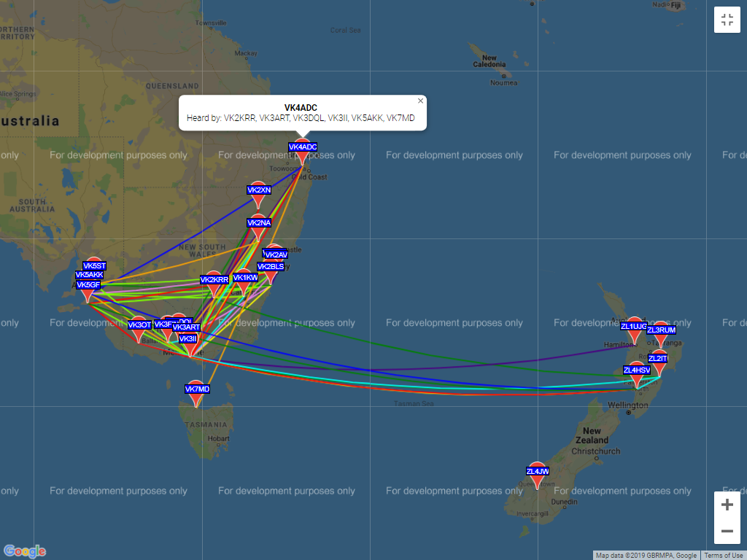747x560 pixels.
Task: Zoom in on the map
Action: [x=727, y=505]
